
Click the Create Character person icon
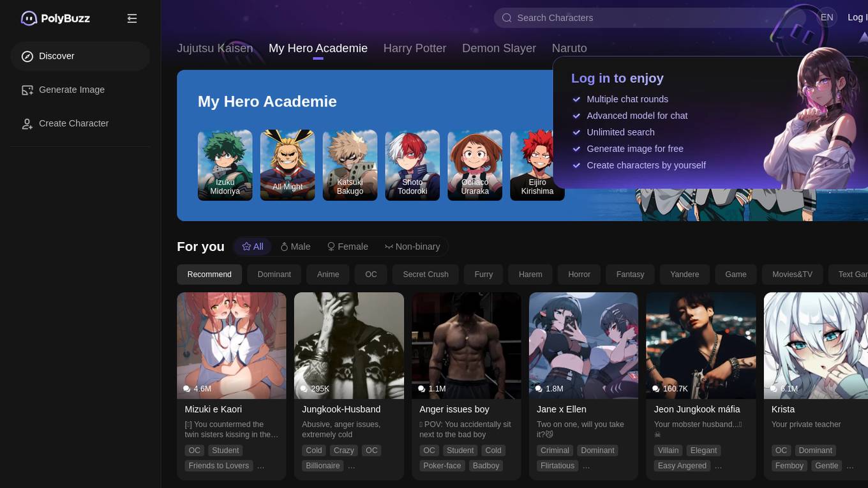[27, 124]
